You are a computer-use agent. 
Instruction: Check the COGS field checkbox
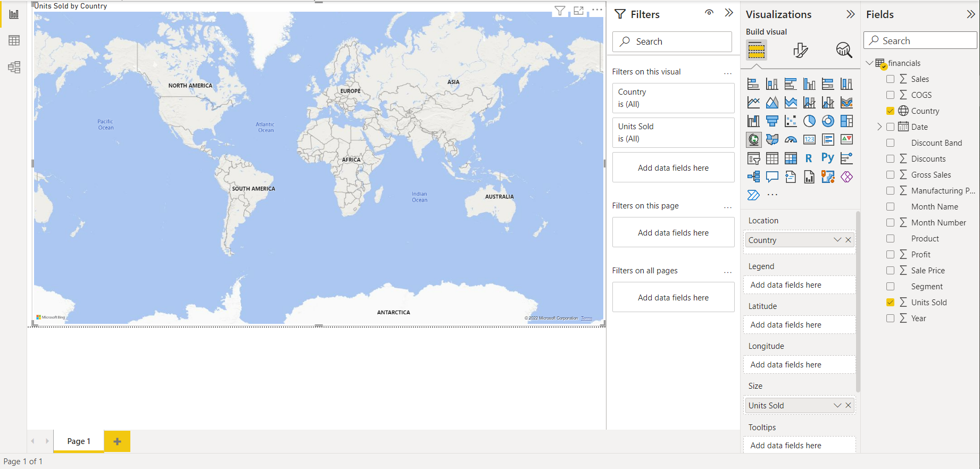point(890,95)
